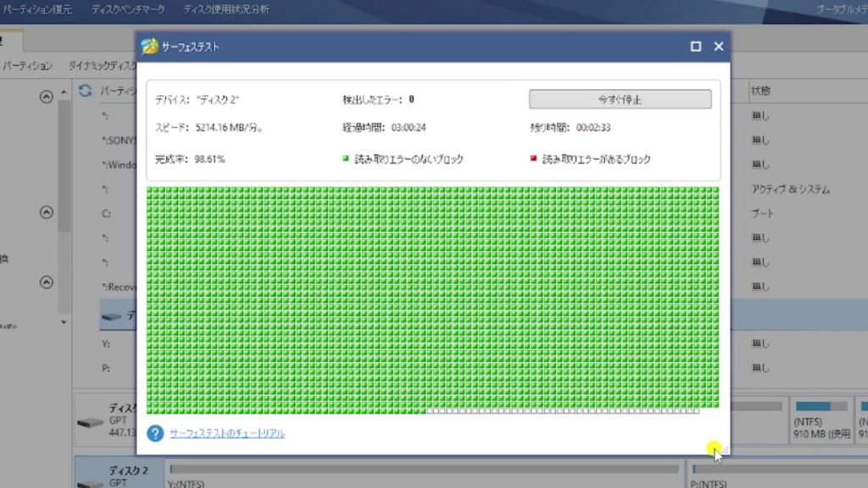The image size is (868, 488).
Task: Select the ブータブルメディア option top right
Action: (841, 8)
